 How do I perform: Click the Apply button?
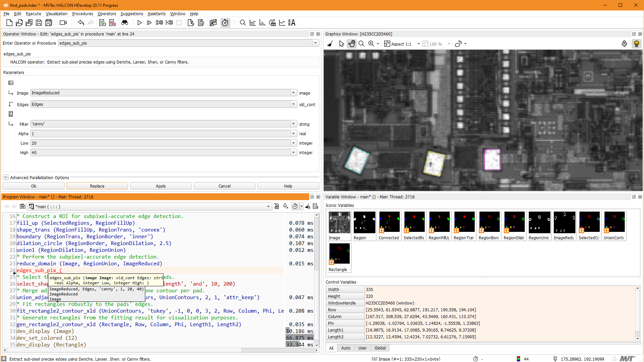click(161, 186)
